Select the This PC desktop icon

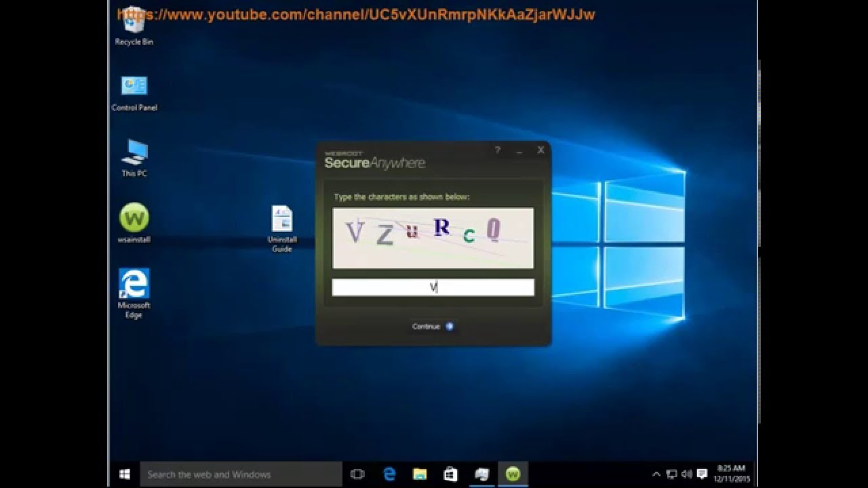[134, 158]
